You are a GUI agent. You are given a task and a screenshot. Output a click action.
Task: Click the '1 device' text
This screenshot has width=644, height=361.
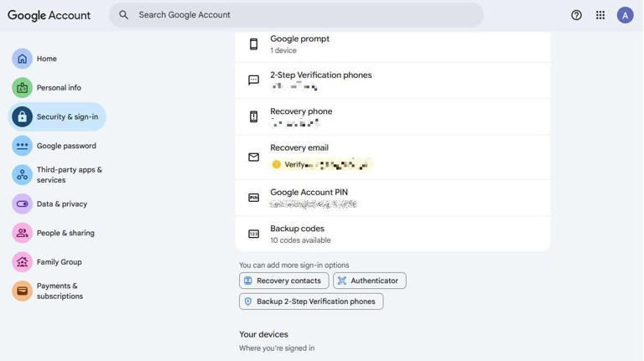click(x=283, y=50)
